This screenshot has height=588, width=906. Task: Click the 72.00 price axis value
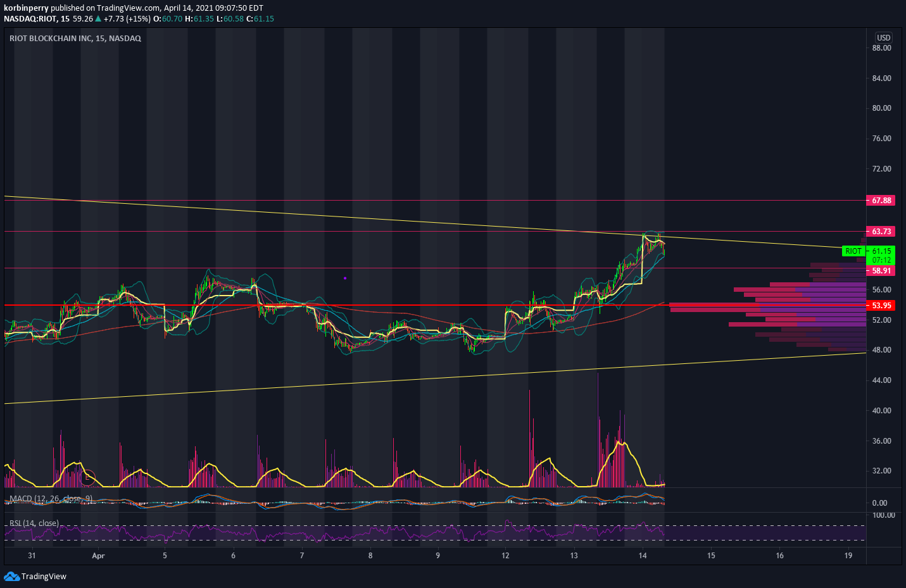[881, 169]
